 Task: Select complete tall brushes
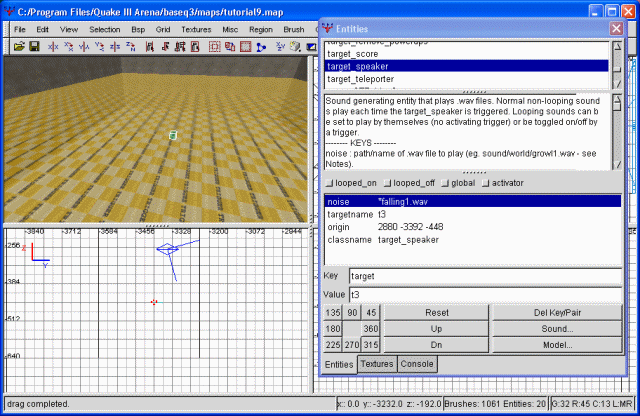[x=149, y=47]
